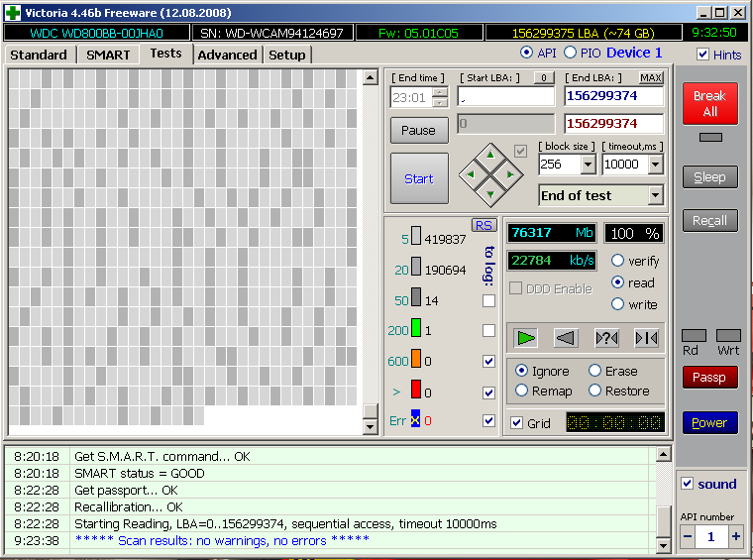Click the Start scan button
The width and height of the screenshot is (753, 560).
tap(418, 178)
